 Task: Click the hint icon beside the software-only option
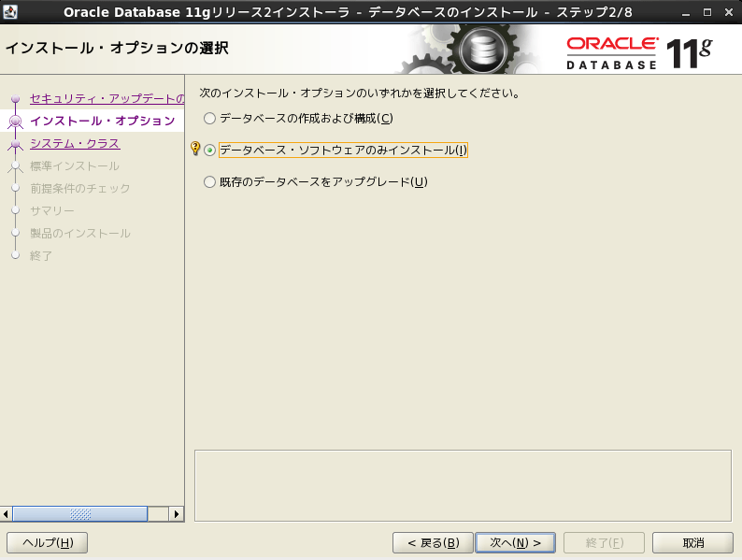click(x=195, y=150)
